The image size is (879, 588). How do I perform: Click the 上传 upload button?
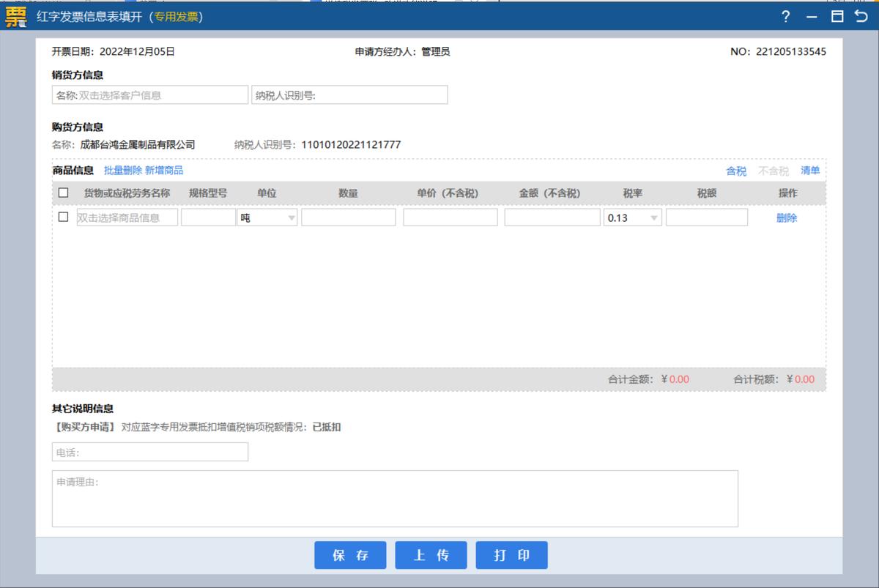(x=431, y=555)
